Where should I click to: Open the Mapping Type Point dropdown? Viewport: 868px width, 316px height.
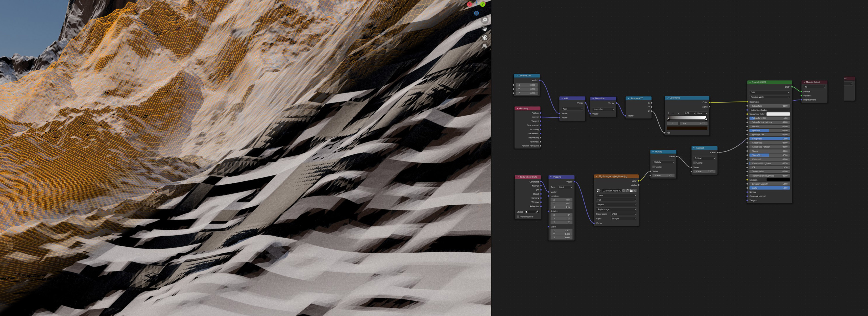tap(565, 187)
